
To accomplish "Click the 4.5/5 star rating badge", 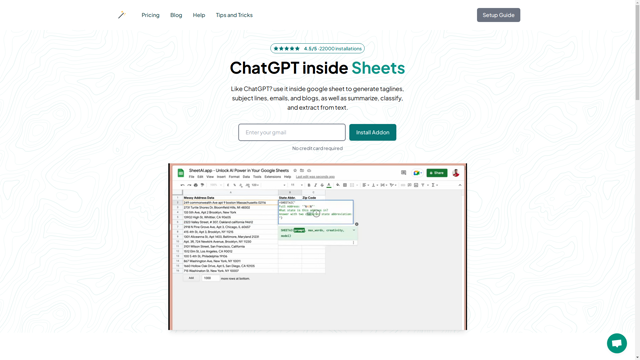I will (x=317, y=49).
